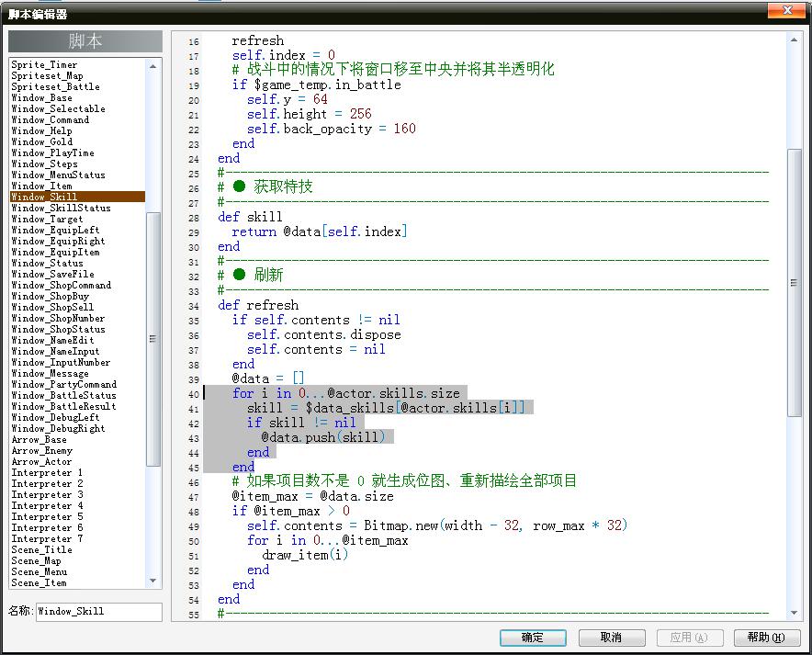Click the code editor scroll-up arrow

coord(794,40)
